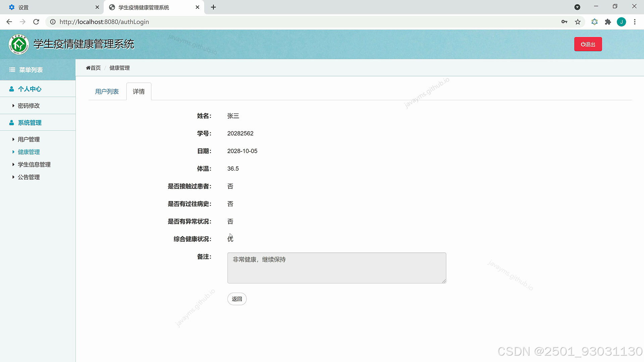Reload the page with refresh icon
This screenshot has height=362, width=644.
[36, 22]
